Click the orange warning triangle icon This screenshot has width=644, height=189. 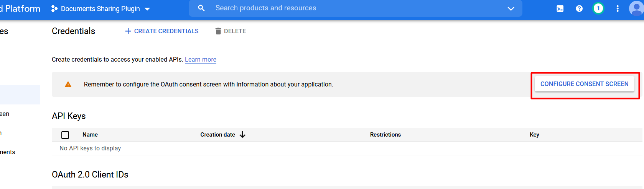click(x=68, y=84)
